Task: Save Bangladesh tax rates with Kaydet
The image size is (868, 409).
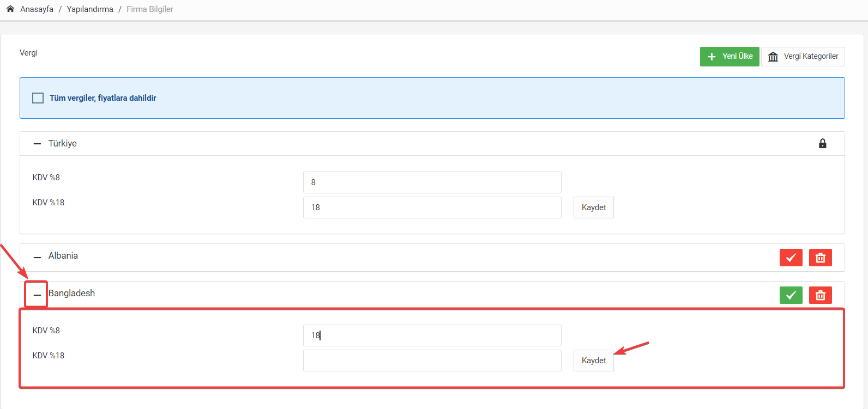Action: [594, 361]
